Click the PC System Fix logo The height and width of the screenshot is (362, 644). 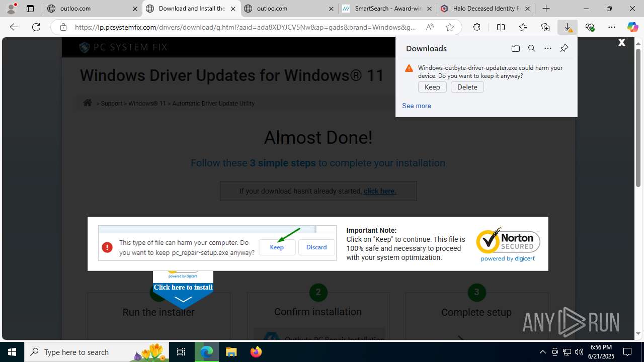click(x=123, y=47)
